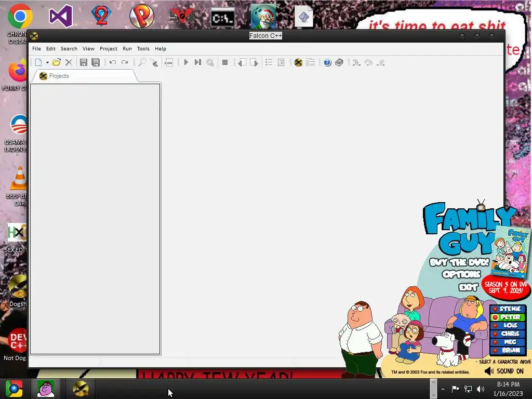Image resolution: width=532 pixels, height=399 pixels.
Task: Open the Search menu
Action: (69, 48)
